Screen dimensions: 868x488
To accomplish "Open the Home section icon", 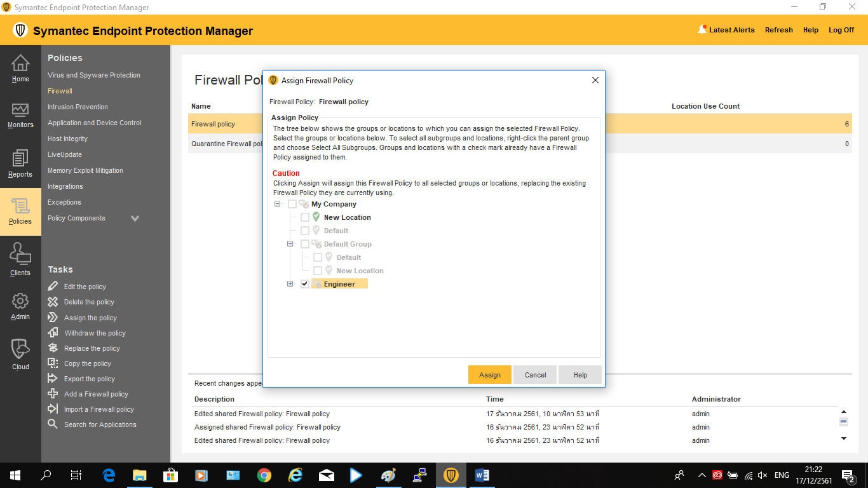I will (20, 64).
